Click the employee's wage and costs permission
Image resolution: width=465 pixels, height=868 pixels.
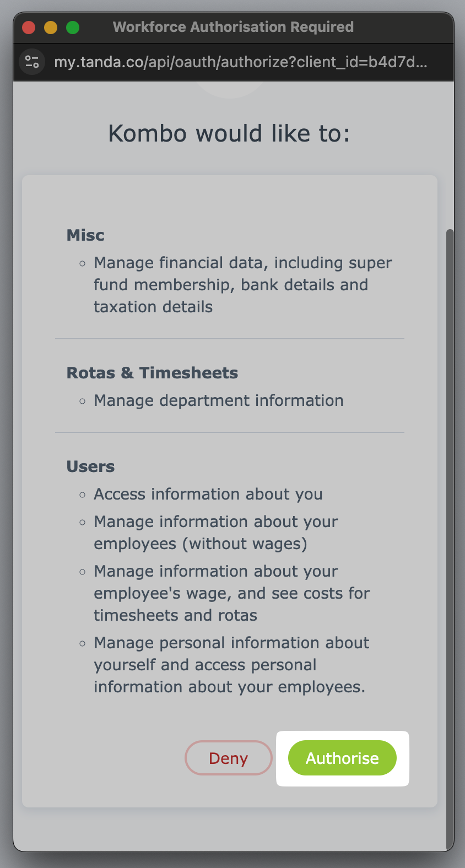231,593
